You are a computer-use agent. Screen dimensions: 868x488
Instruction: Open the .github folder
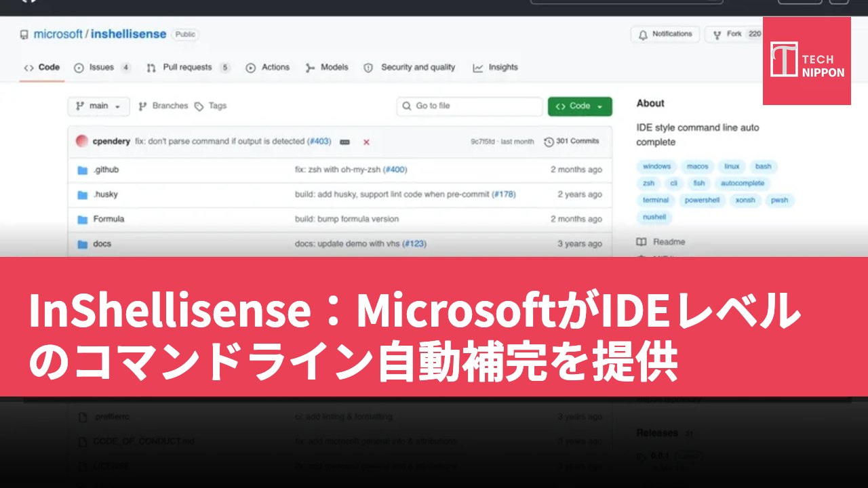(106, 170)
